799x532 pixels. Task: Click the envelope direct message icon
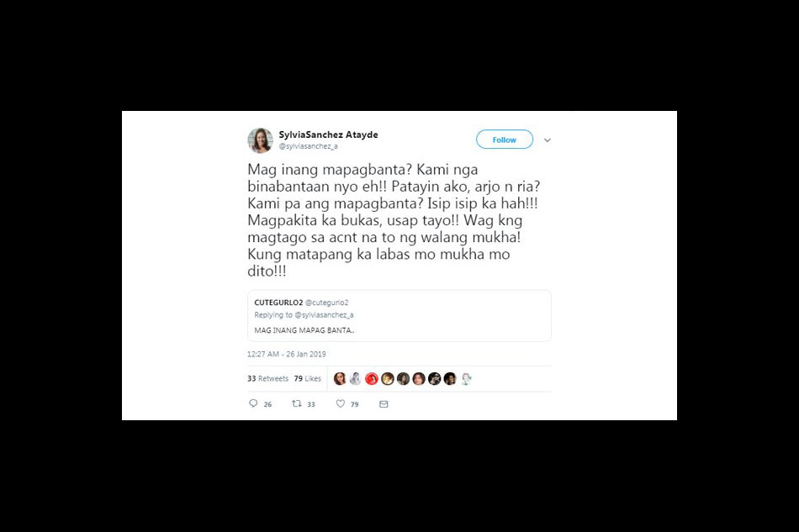(x=384, y=404)
